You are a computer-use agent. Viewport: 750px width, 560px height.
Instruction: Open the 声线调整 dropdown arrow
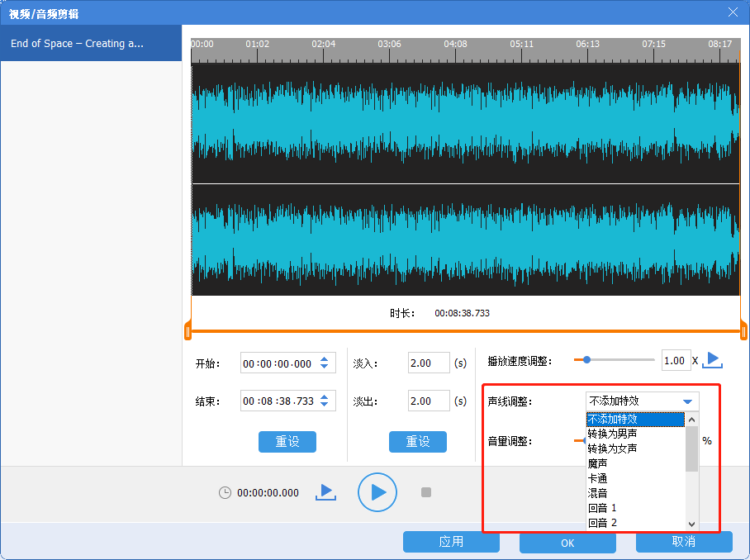tap(687, 401)
